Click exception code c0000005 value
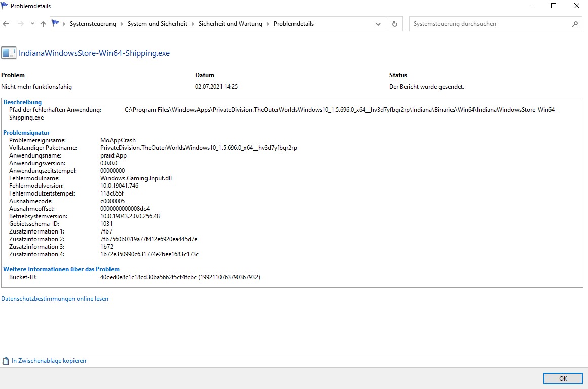The height and width of the screenshot is (389, 588). pyautogui.click(x=113, y=201)
